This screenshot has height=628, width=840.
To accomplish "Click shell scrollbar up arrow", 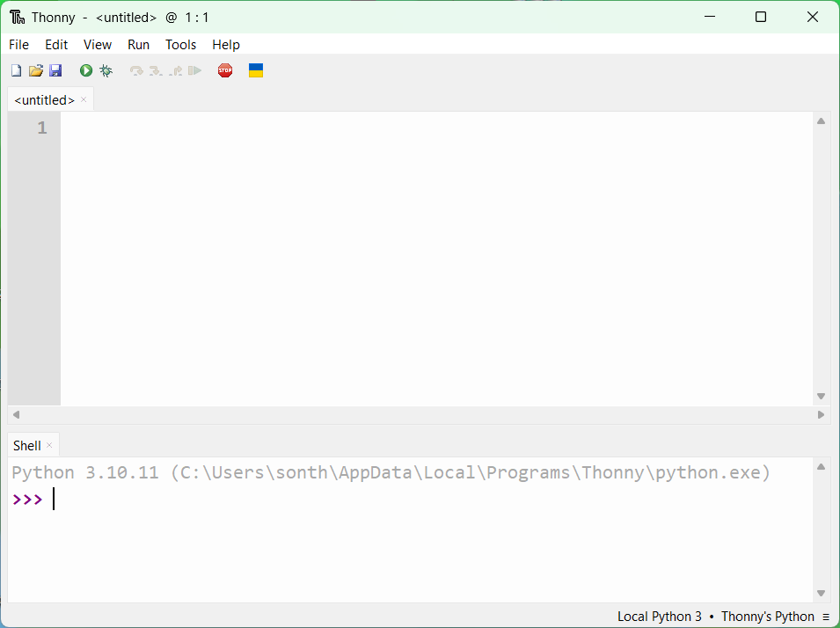I will coord(821,467).
